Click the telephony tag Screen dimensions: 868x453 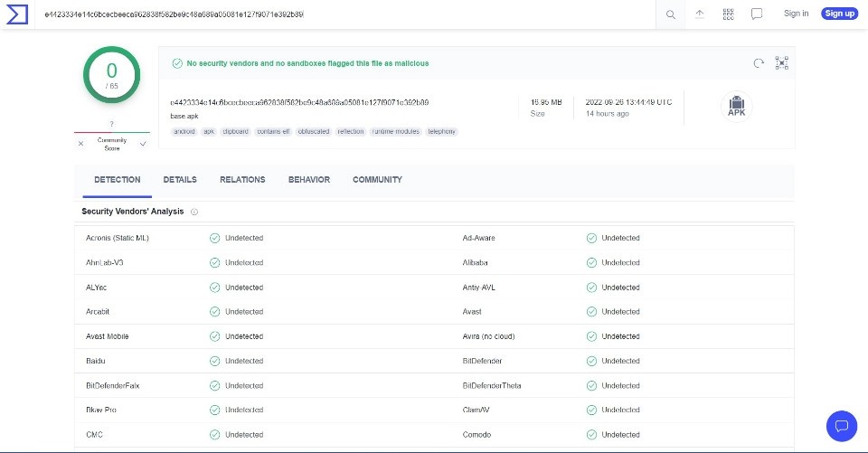(442, 132)
